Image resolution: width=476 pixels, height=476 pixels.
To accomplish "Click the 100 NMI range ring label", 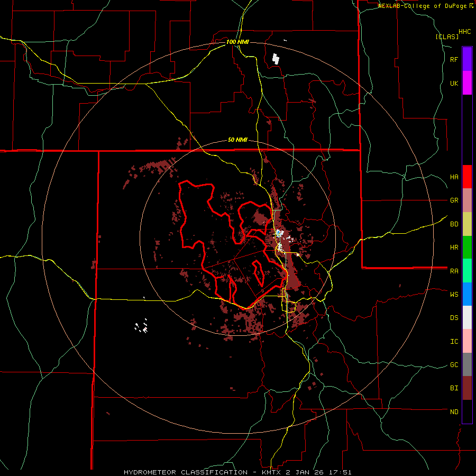I will click(x=237, y=42).
